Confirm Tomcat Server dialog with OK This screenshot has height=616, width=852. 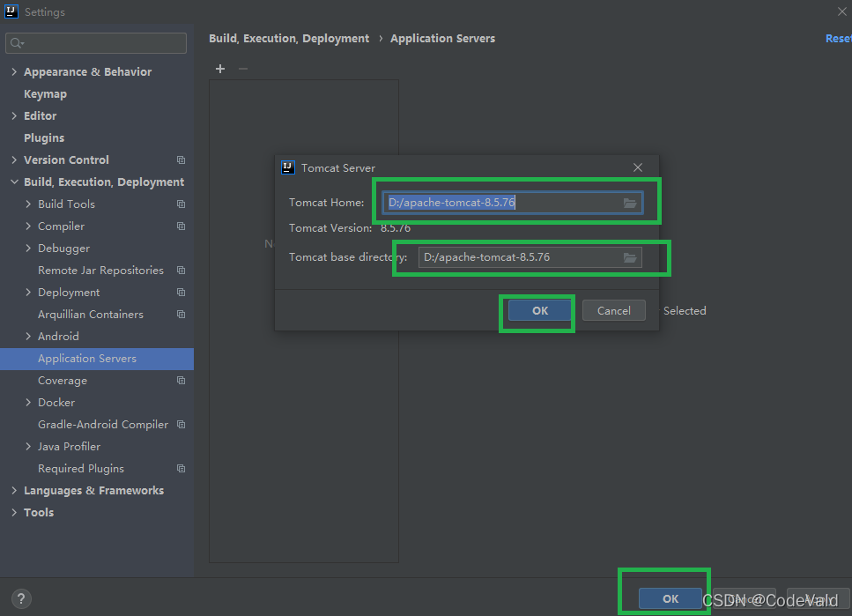539,310
